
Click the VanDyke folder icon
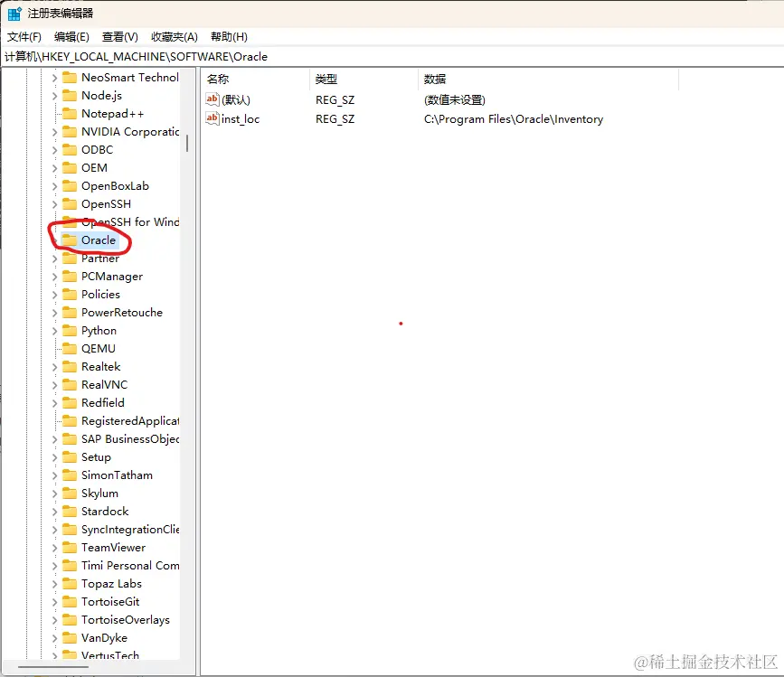69,637
